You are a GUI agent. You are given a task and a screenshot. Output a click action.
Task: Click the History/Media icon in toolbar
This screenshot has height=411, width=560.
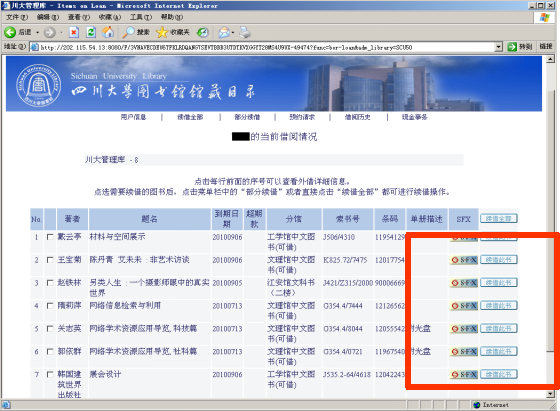click(203, 32)
